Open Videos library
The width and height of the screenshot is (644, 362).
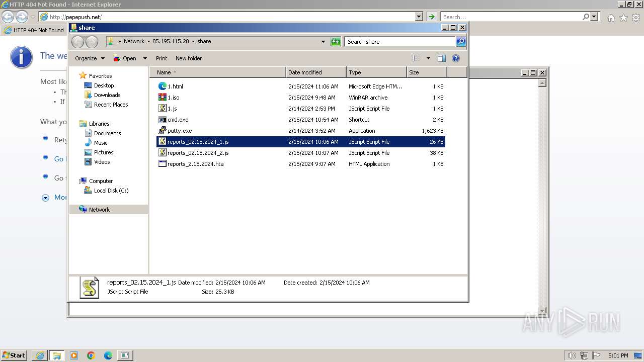(102, 162)
